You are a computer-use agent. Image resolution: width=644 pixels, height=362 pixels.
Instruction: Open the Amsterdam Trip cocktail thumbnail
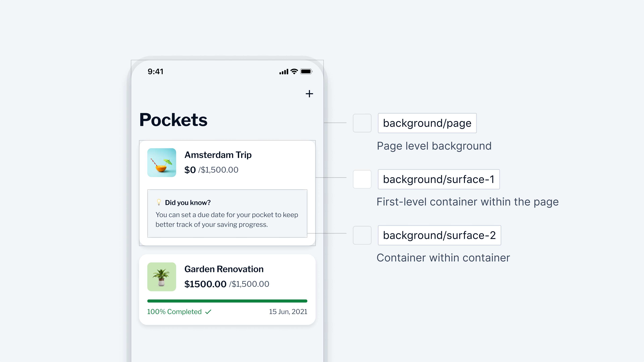[x=162, y=163]
